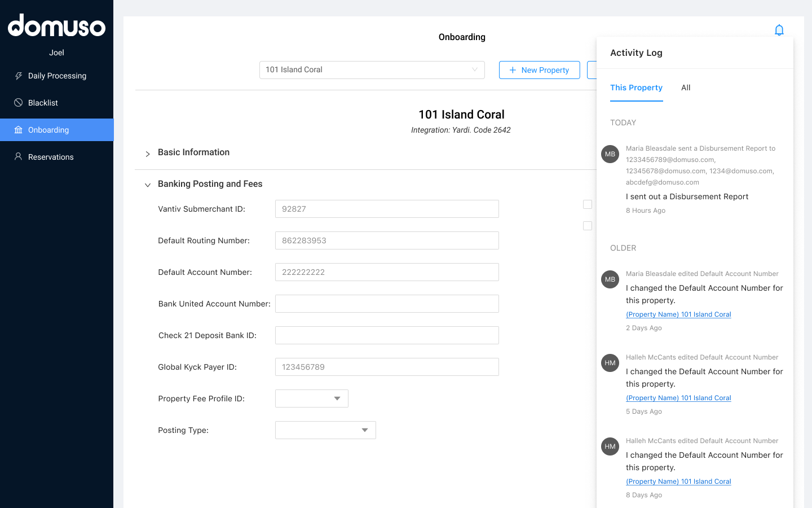
Task: Open the Blacklist page
Action: click(57, 103)
